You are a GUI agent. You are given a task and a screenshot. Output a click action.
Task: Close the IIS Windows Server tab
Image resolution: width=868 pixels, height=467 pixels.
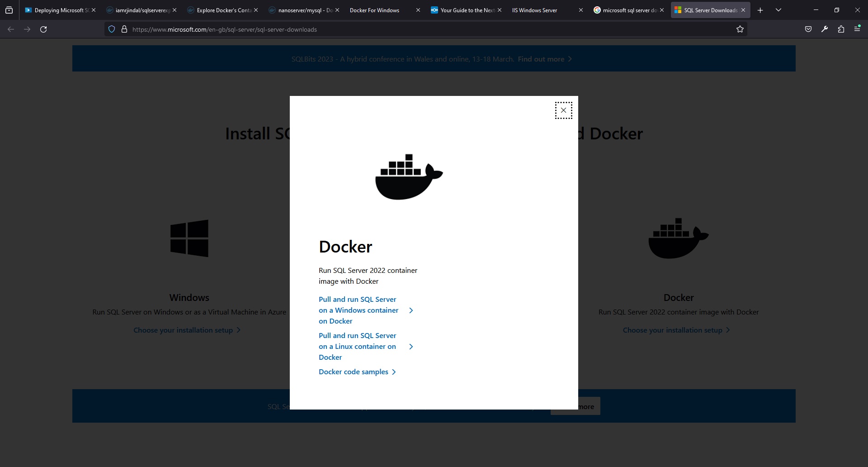click(581, 10)
